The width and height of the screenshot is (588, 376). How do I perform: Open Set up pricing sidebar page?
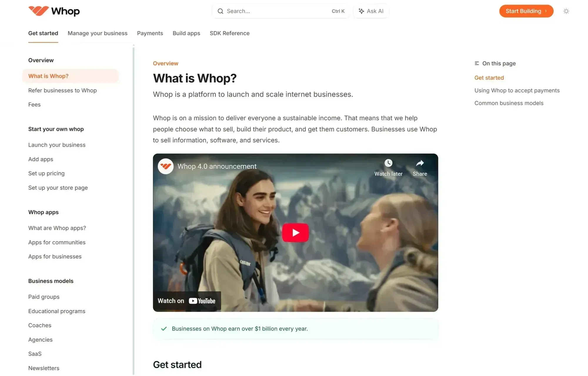[x=46, y=173]
